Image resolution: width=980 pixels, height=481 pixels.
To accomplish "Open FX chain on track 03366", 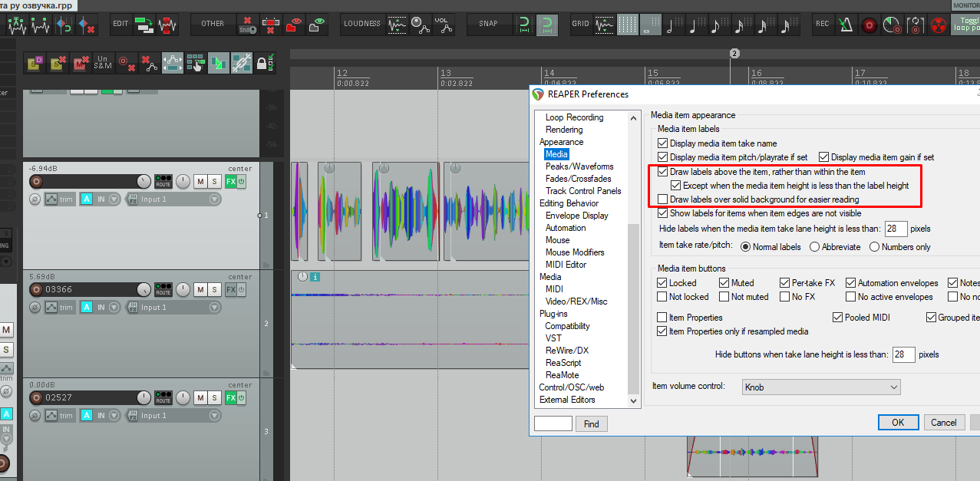I will click(230, 290).
